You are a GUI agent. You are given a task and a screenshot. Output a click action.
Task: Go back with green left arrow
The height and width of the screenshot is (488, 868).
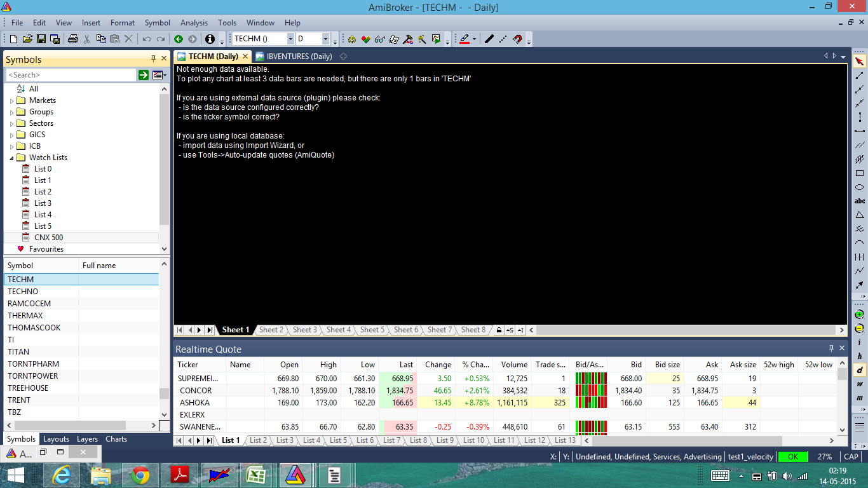pyautogui.click(x=179, y=39)
